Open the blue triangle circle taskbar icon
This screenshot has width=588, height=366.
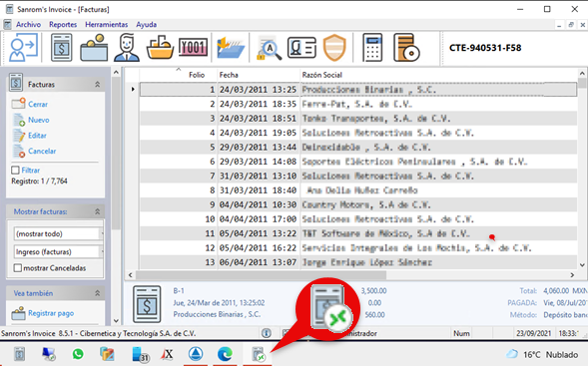pyautogui.click(x=196, y=354)
